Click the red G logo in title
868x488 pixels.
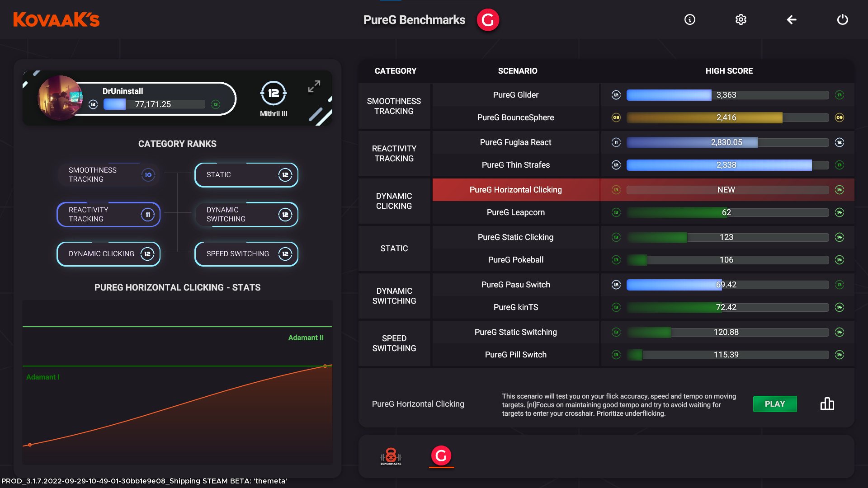(488, 20)
